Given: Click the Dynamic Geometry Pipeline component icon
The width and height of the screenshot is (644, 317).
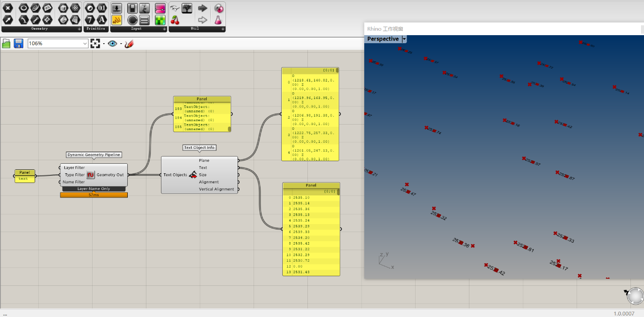Looking at the screenshot, I should [91, 175].
